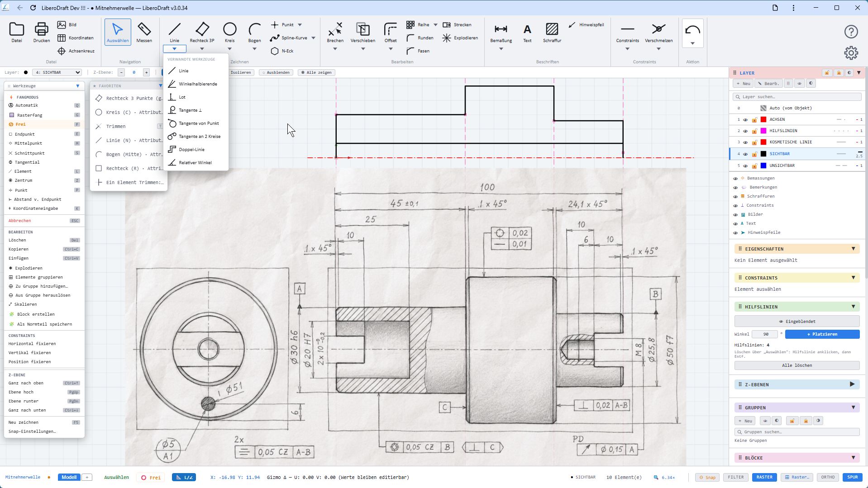Expand the Reihe dropdown arrow
The image size is (868, 488).
click(x=435, y=25)
